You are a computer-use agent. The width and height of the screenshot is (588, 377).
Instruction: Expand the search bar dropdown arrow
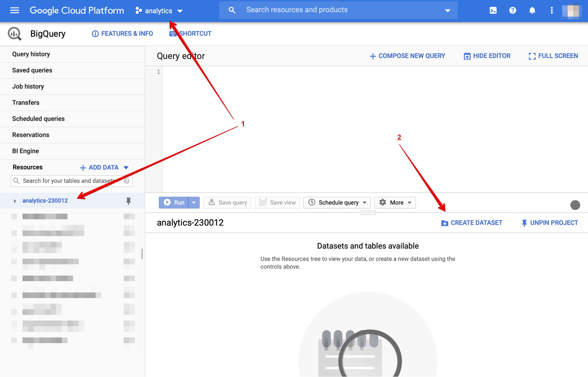448,11
